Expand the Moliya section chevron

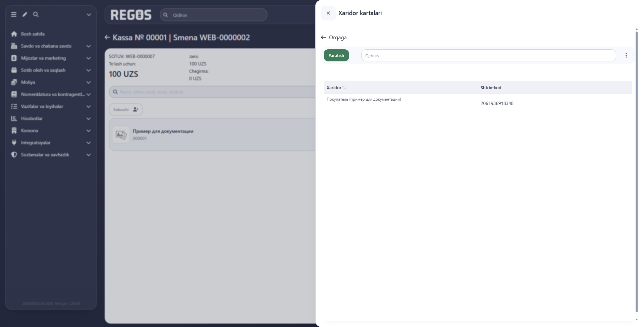point(89,82)
